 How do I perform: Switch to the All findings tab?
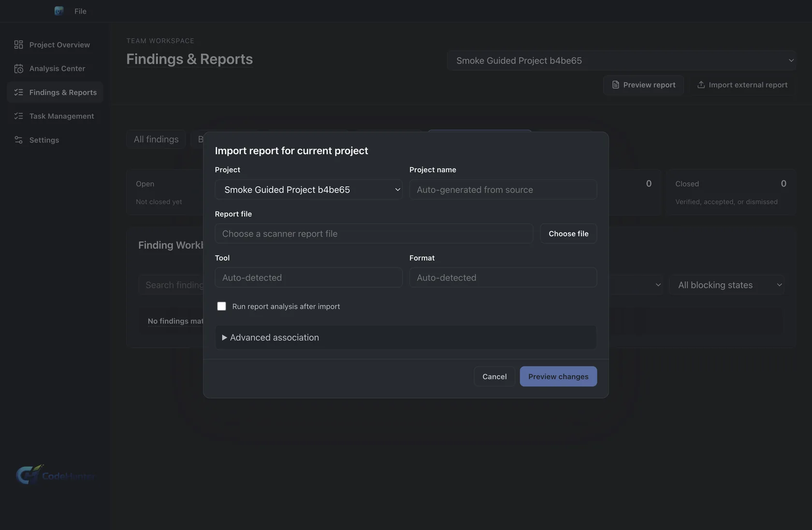[156, 139]
